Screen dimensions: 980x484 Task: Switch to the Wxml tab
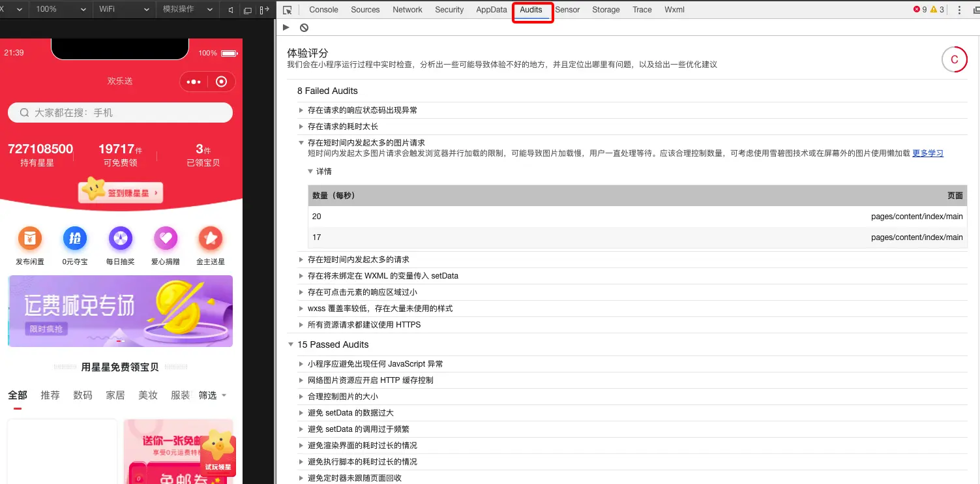[x=674, y=10]
